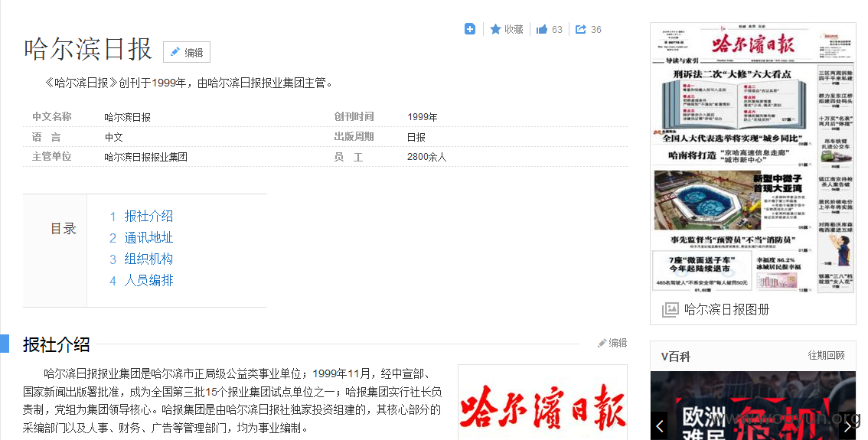
Task: Click the 目录 label of the contents box
Action: [63, 229]
